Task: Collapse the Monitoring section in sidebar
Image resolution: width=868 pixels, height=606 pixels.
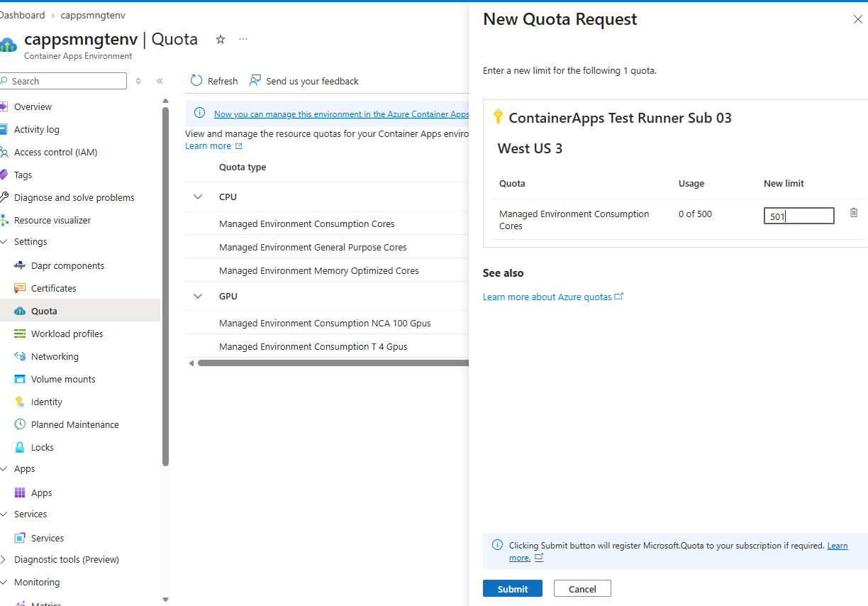Action: tap(4, 583)
